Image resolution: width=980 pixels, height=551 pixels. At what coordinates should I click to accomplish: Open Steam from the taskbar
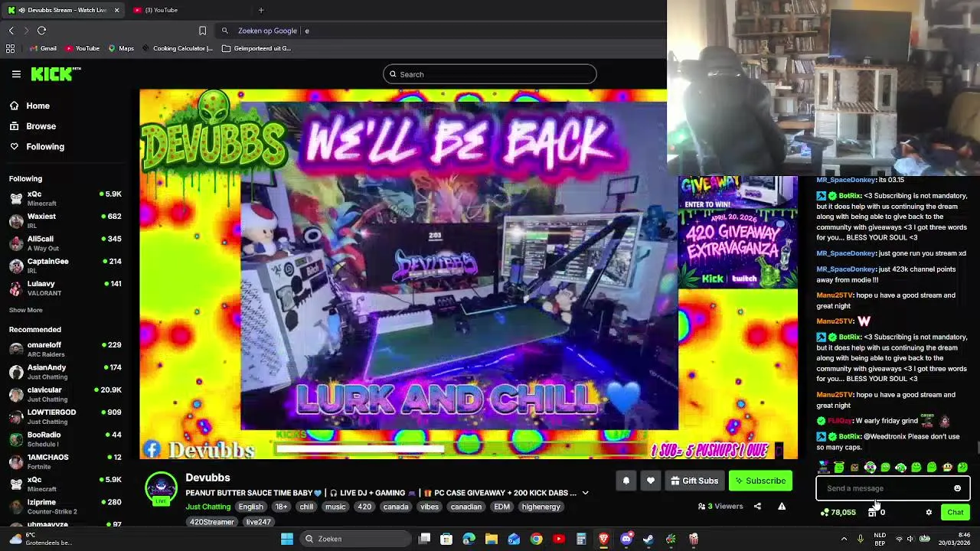[648, 539]
